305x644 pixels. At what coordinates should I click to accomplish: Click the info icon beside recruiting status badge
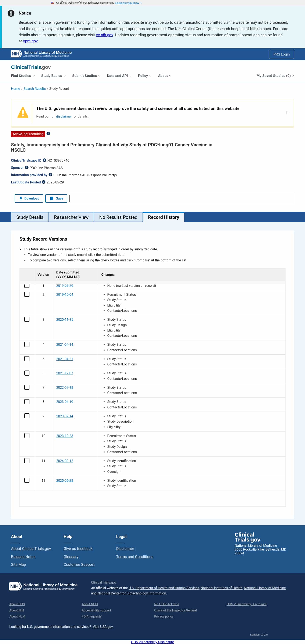click(x=48, y=134)
